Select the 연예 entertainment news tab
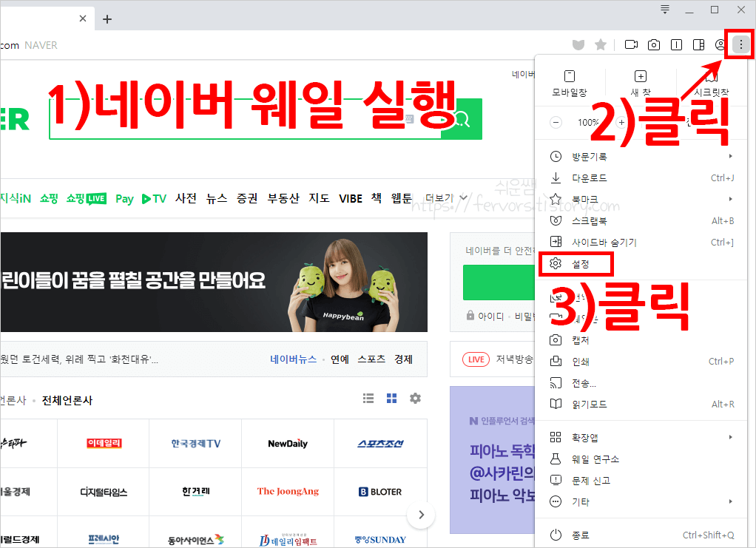Screen dimensions: 756x548 (x=340, y=359)
